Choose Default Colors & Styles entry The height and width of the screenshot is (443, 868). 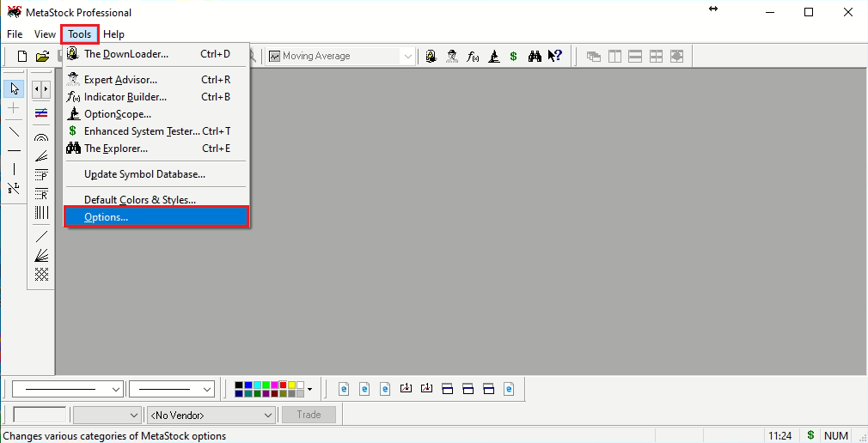point(156,200)
